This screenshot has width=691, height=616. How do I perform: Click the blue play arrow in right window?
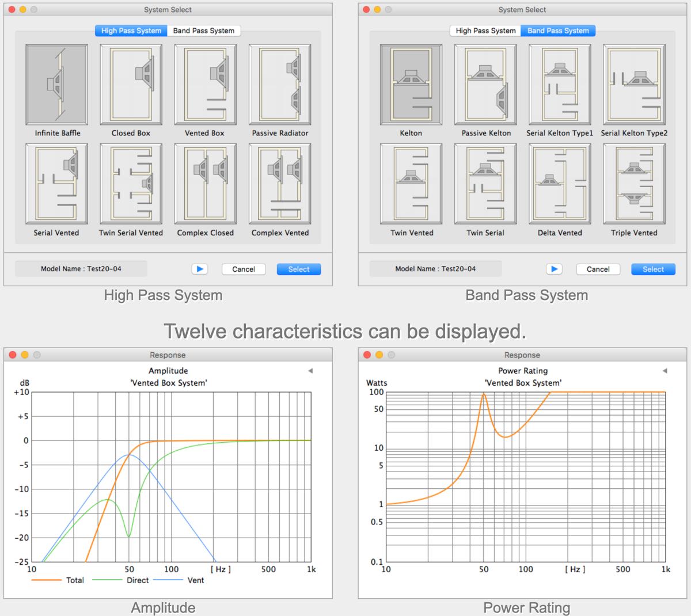pos(554,269)
